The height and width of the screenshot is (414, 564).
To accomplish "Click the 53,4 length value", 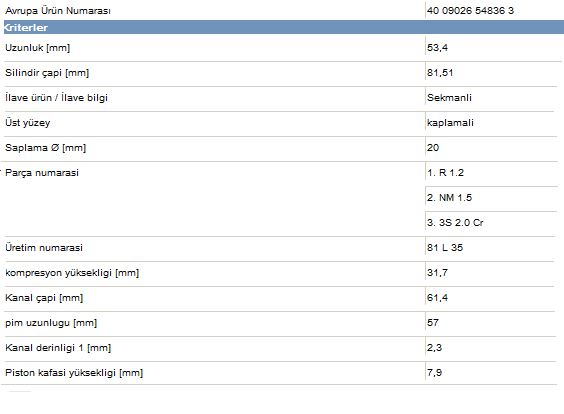I will [x=437, y=47].
